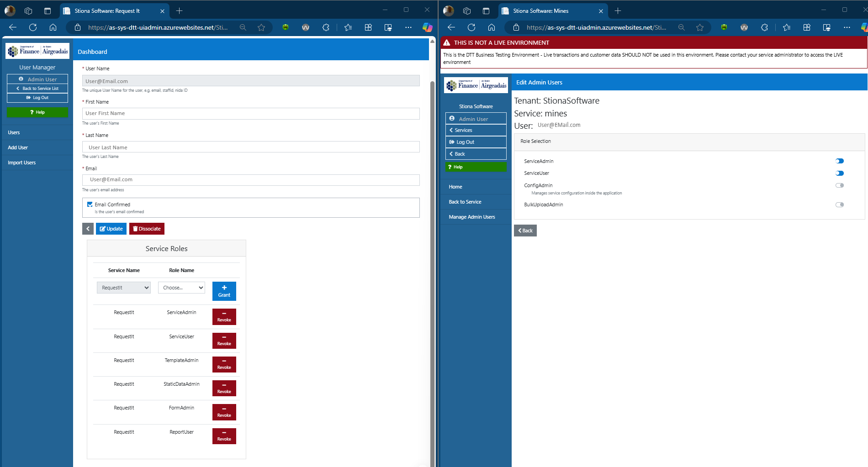
Task: Open favorites list in left browser
Action: (x=348, y=27)
